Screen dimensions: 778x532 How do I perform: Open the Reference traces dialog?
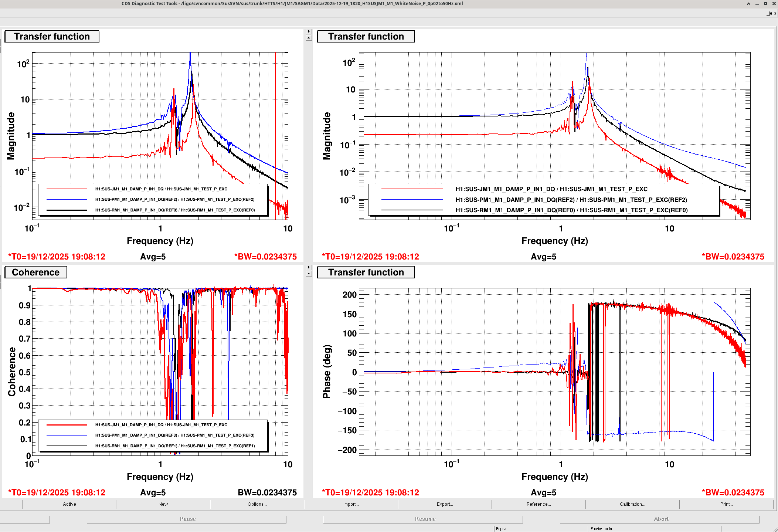pyautogui.click(x=539, y=504)
